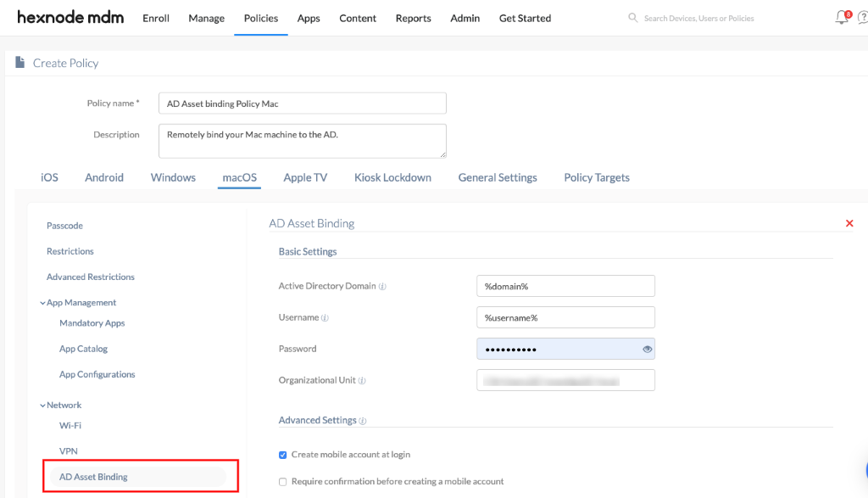Click the Policy name input field
Screen dimensions: 868x498
click(x=303, y=103)
